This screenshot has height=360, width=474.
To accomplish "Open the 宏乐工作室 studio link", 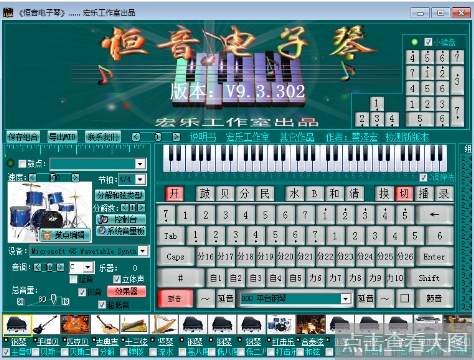I will click(x=247, y=137).
